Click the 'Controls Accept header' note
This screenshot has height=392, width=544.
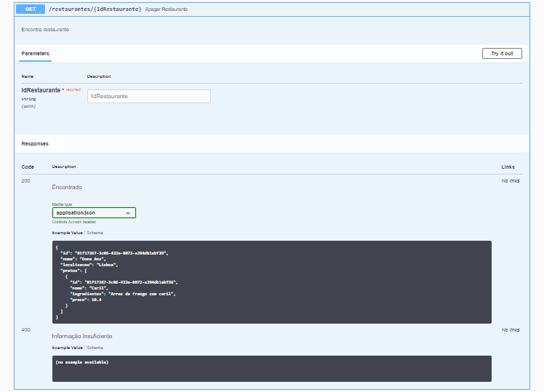click(x=74, y=222)
